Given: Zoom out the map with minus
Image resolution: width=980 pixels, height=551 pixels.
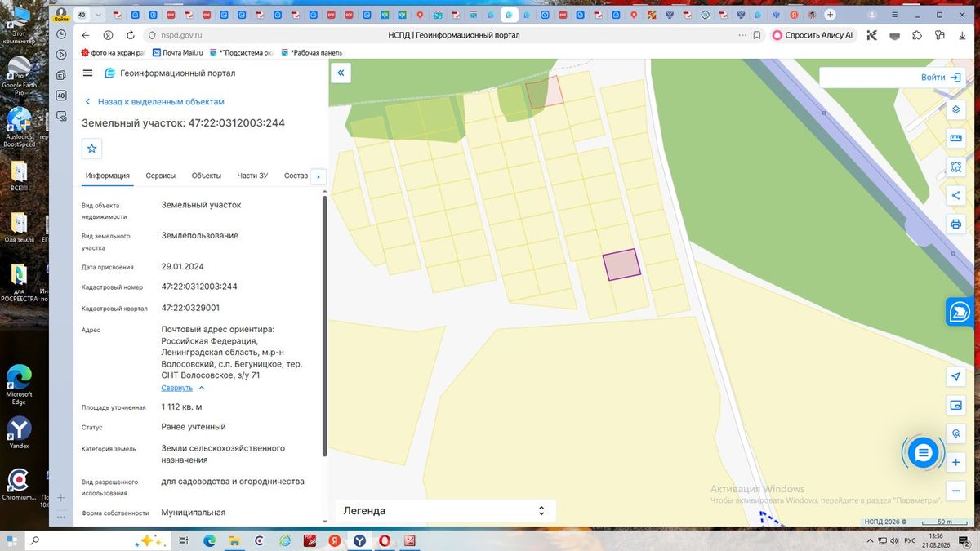Looking at the screenshot, I should (x=956, y=491).
